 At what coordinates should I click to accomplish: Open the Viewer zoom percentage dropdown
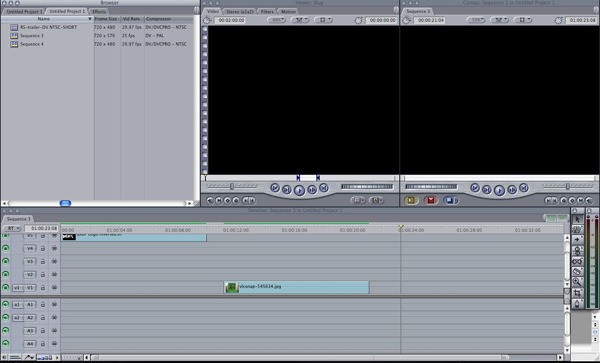click(277, 20)
